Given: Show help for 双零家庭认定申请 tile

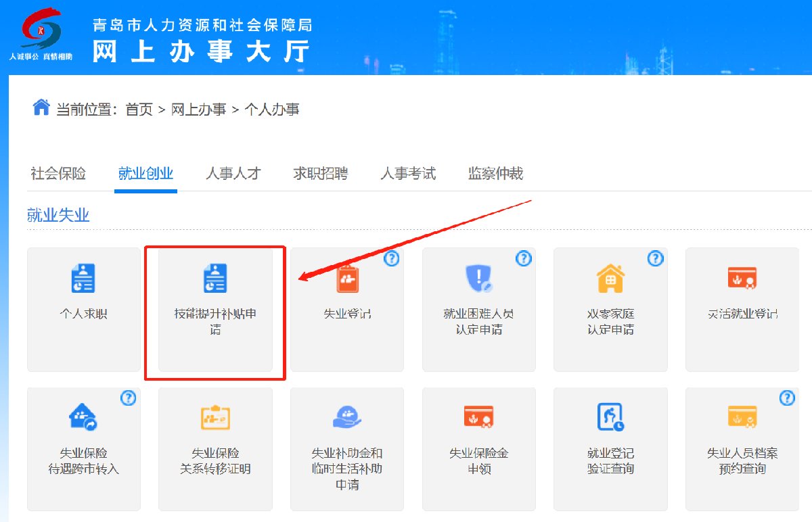Looking at the screenshot, I should click(655, 258).
